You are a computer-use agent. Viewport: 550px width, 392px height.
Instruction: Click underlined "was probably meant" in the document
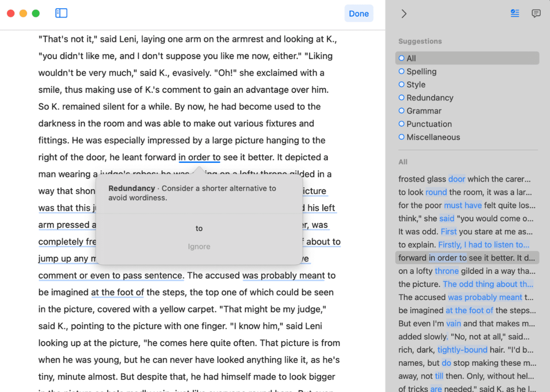coord(284,275)
